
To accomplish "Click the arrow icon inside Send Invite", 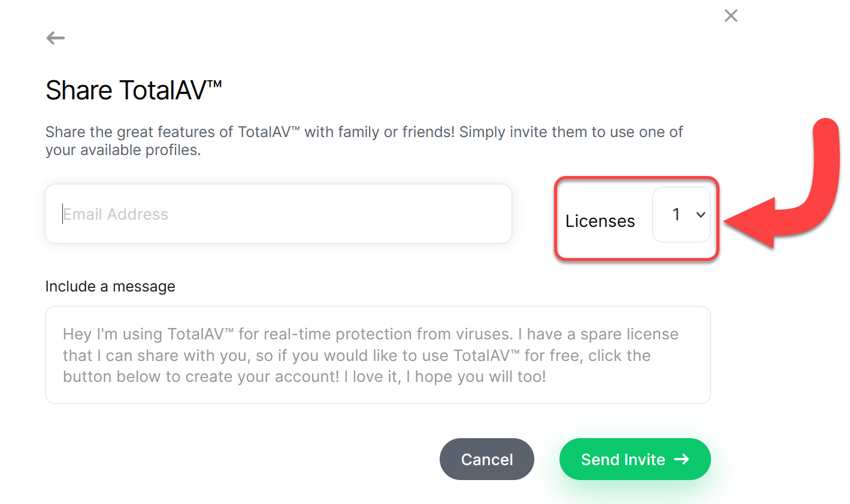I will (682, 459).
